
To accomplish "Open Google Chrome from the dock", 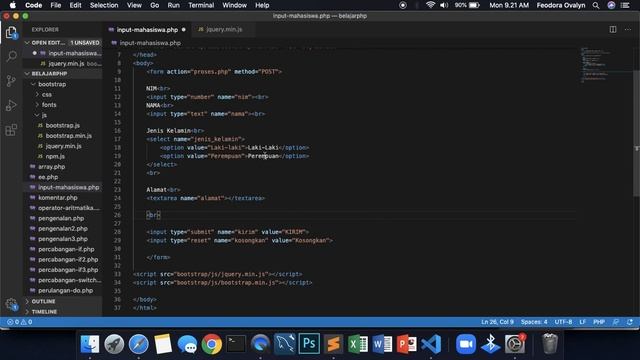I will [x=211, y=344].
